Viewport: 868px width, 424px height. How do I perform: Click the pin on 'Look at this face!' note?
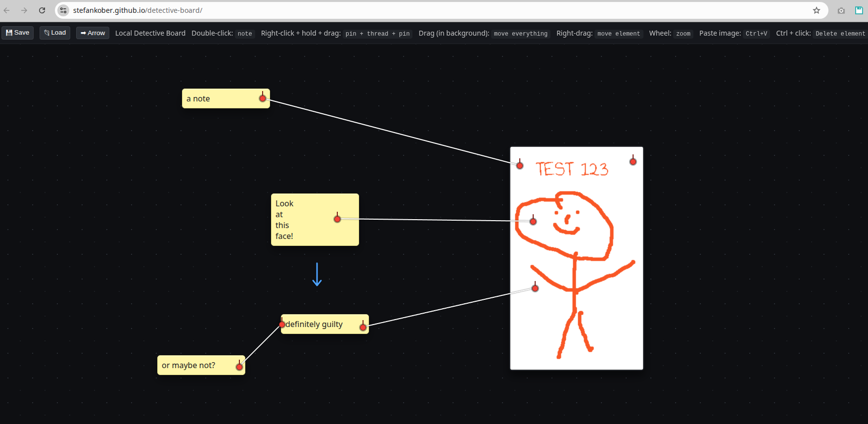[337, 218]
